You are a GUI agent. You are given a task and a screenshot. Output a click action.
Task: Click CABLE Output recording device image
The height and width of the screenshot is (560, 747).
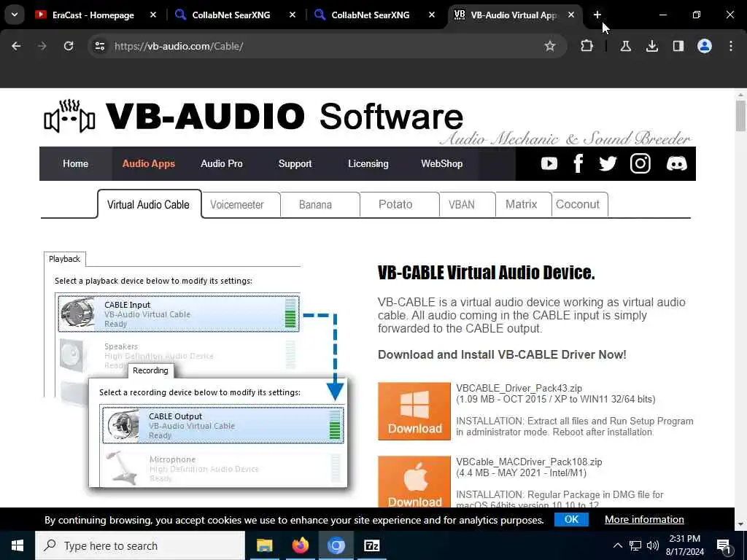click(x=123, y=425)
